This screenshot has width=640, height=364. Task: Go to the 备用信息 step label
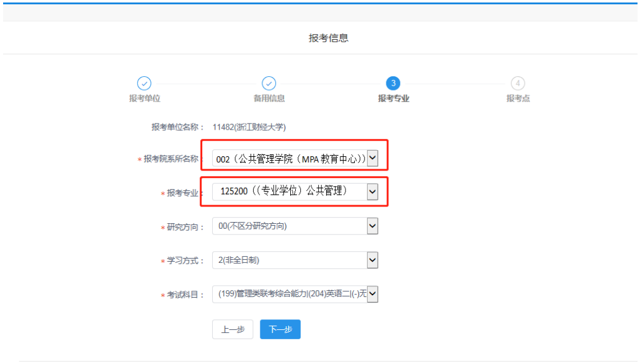click(x=269, y=99)
